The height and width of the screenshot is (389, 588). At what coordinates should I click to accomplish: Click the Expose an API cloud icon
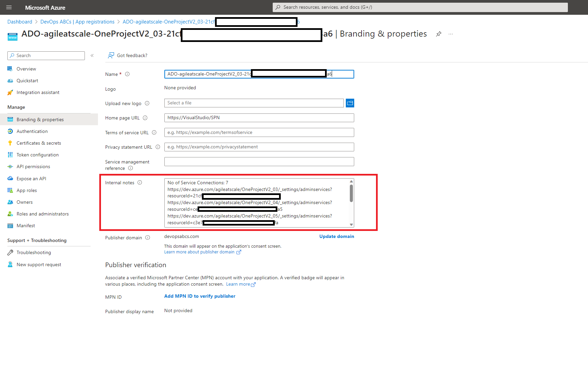click(10, 179)
